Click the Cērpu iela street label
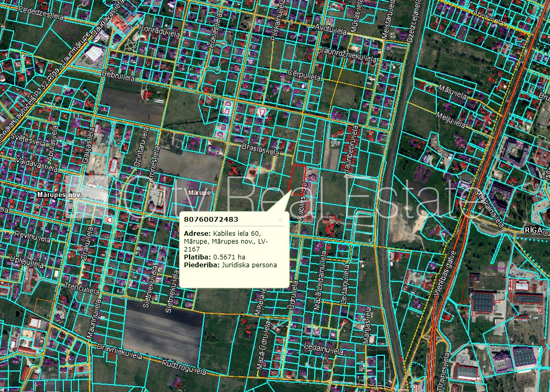The width and height of the screenshot is (550, 392). pos(304,74)
